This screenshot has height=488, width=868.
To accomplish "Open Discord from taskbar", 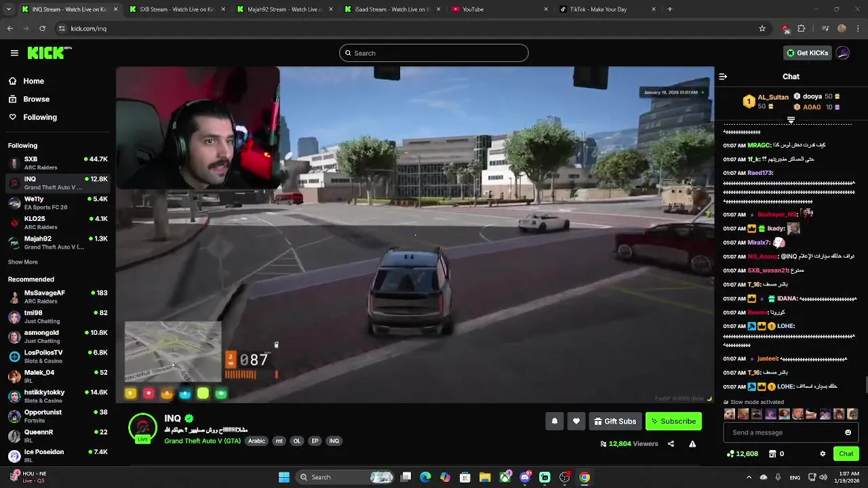I will 525,477.
